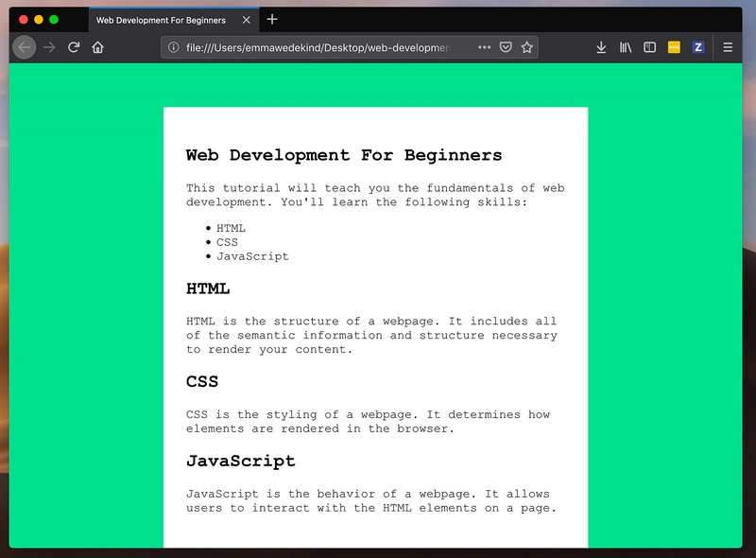Bookmark this page with the star
This screenshot has width=756, height=558.
coord(527,47)
